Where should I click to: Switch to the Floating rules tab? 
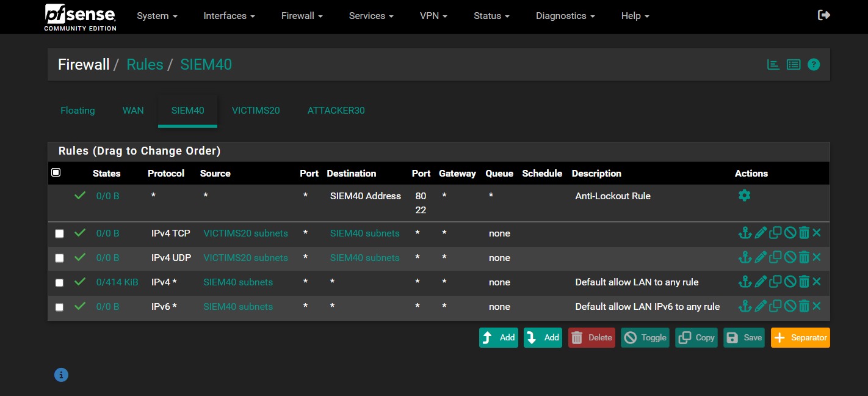(78, 111)
